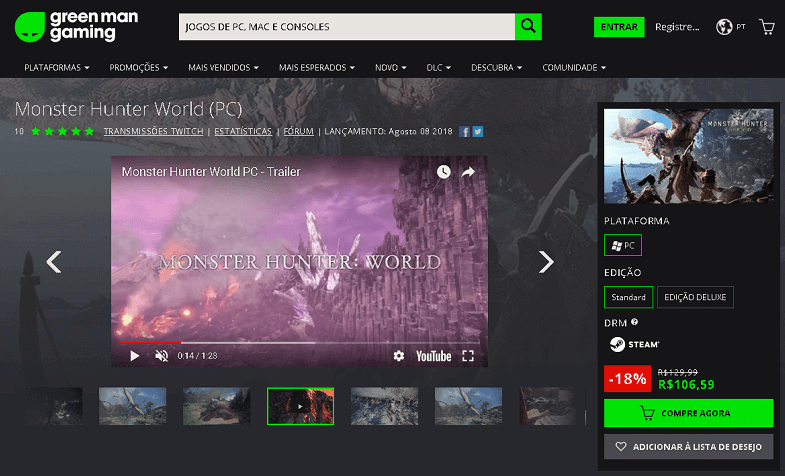Open the video on YouTube logo
The height and width of the screenshot is (476, 785).
click(x=434, y=356)
